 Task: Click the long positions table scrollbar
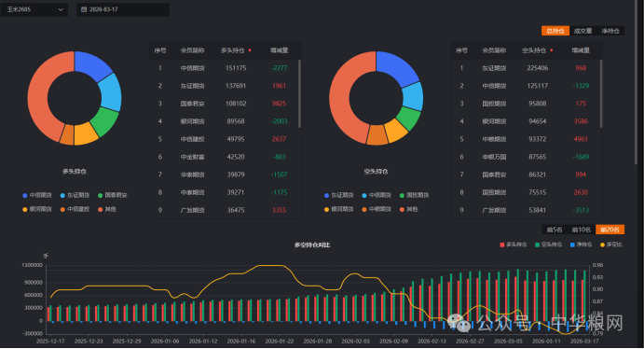(299, 93)
